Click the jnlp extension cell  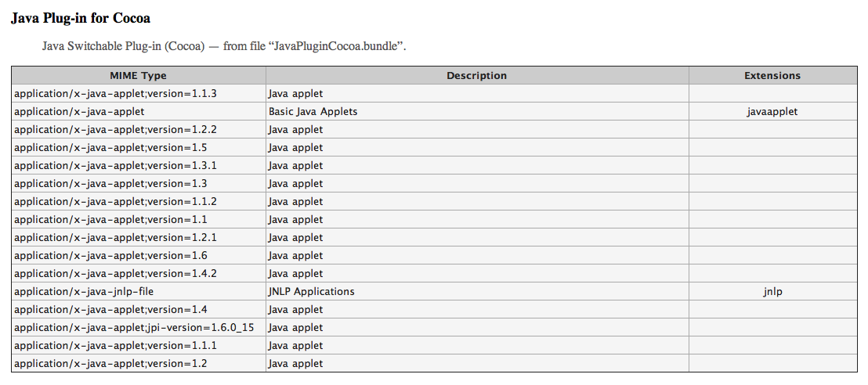pos(772,291)
